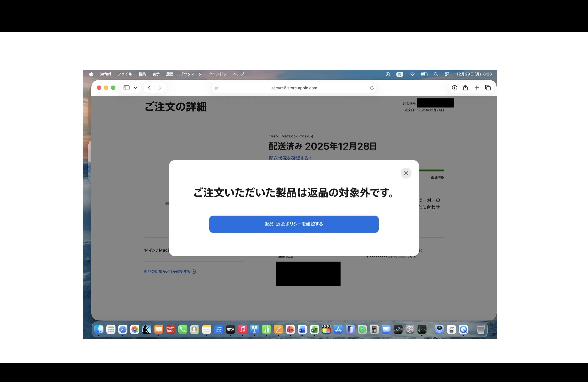Open page reader menu icon in address bar

tap(217, 88)
